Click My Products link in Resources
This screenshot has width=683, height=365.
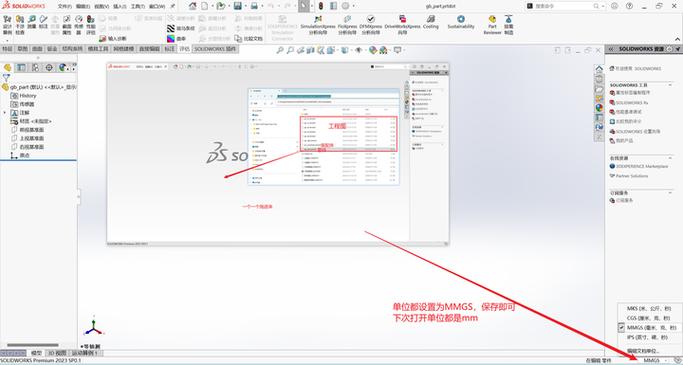(x=621, y=141)
